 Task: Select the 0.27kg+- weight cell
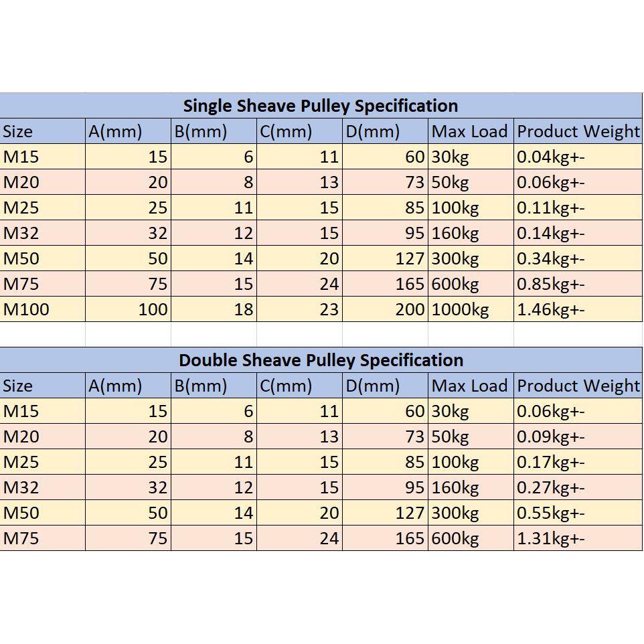point(578,487)
